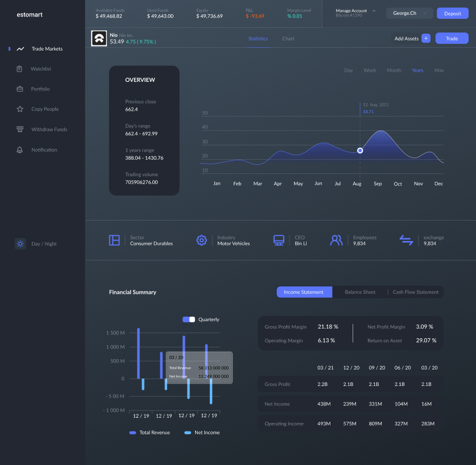
Task: Switch to the Balance Sheet tab
Action: (360, 292)
